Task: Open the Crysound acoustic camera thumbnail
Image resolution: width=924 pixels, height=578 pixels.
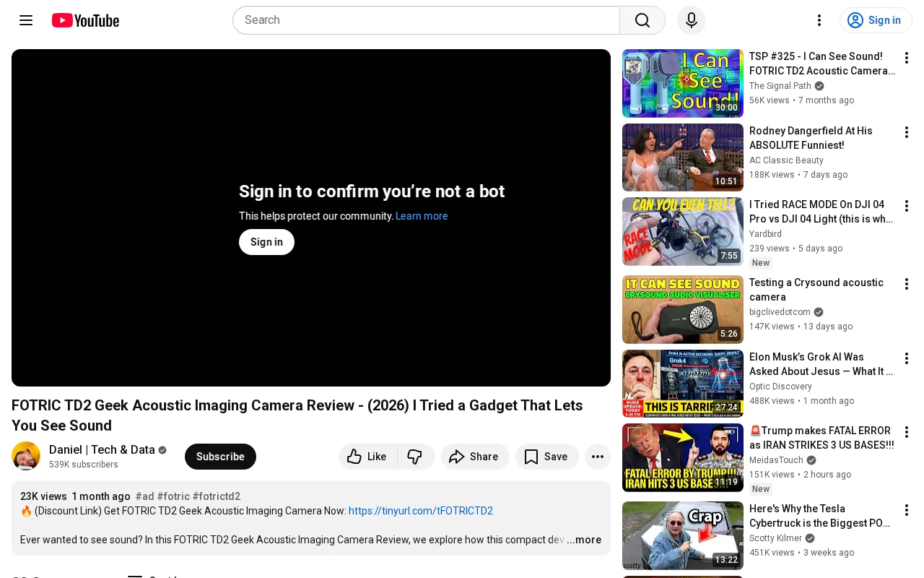Action: [683, 309]
